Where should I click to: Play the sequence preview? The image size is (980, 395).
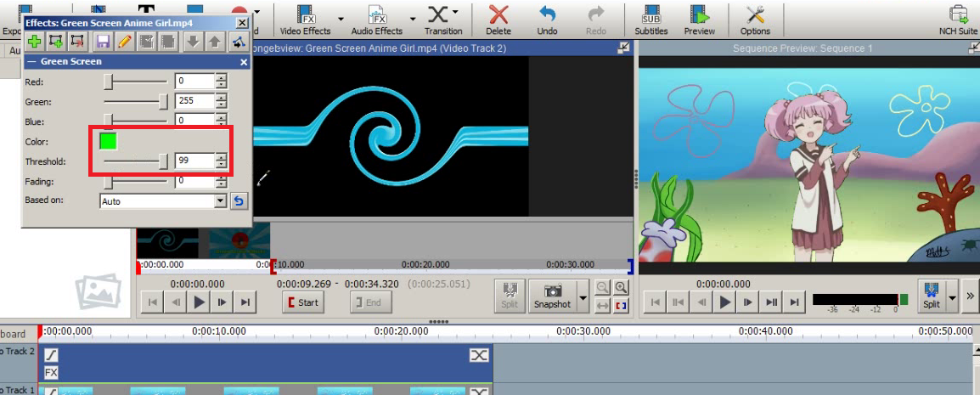724,302
